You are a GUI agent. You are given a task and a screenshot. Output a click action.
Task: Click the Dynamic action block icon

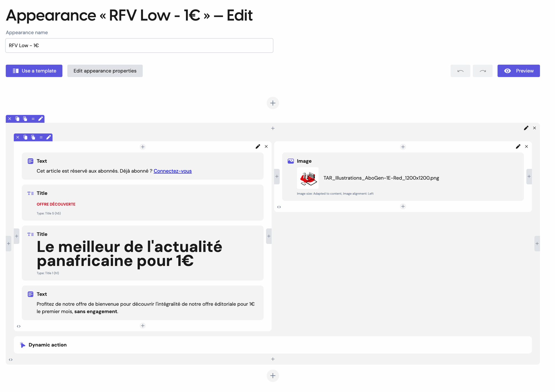point(22,345)
